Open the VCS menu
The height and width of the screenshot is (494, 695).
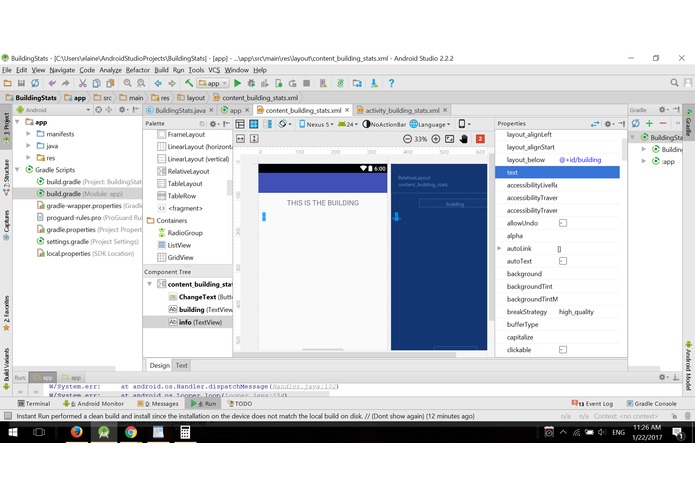point(214,70)
